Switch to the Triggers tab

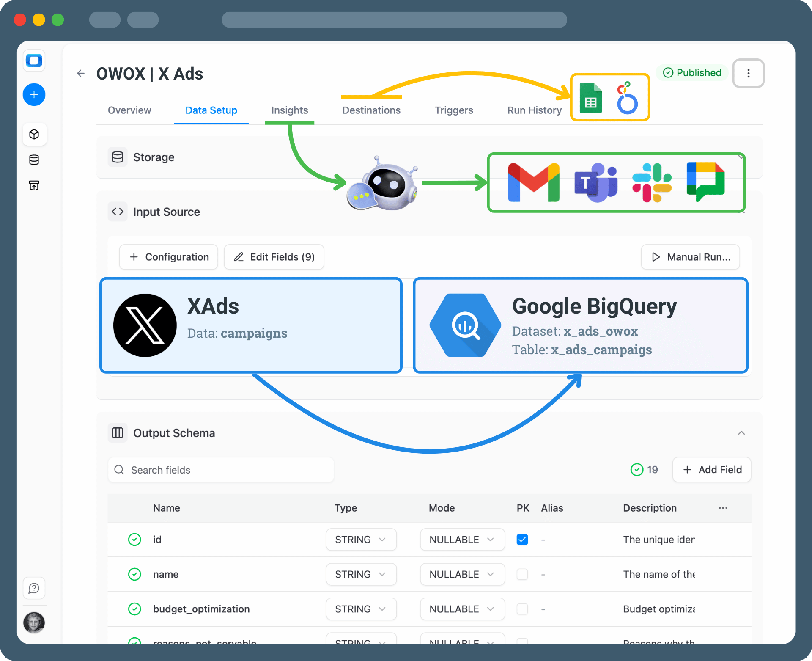(453, 110)
